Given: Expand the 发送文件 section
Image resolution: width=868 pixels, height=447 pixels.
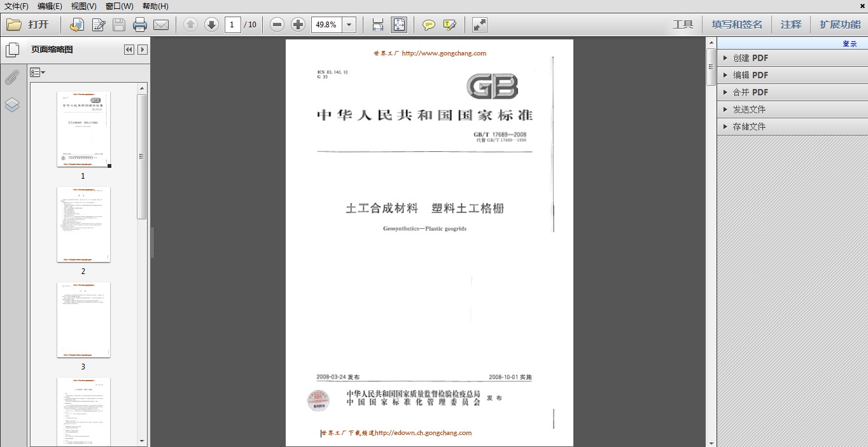Looking at the screenshot, I should click(x=792, y=109).
